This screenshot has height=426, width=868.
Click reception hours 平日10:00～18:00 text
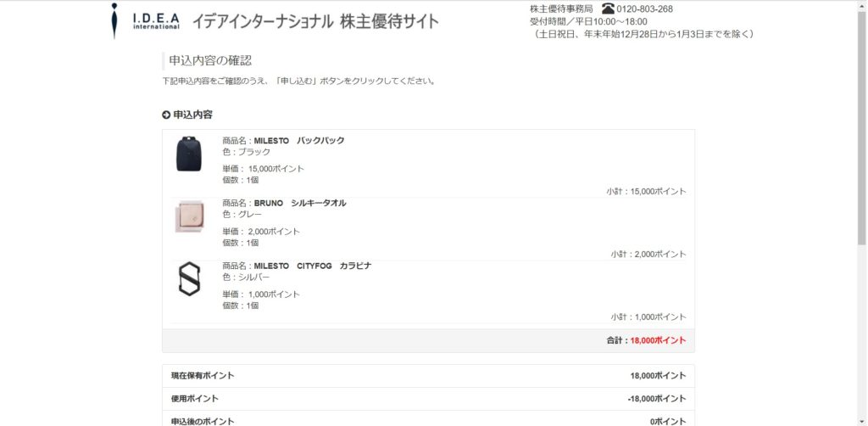[609, 21]
